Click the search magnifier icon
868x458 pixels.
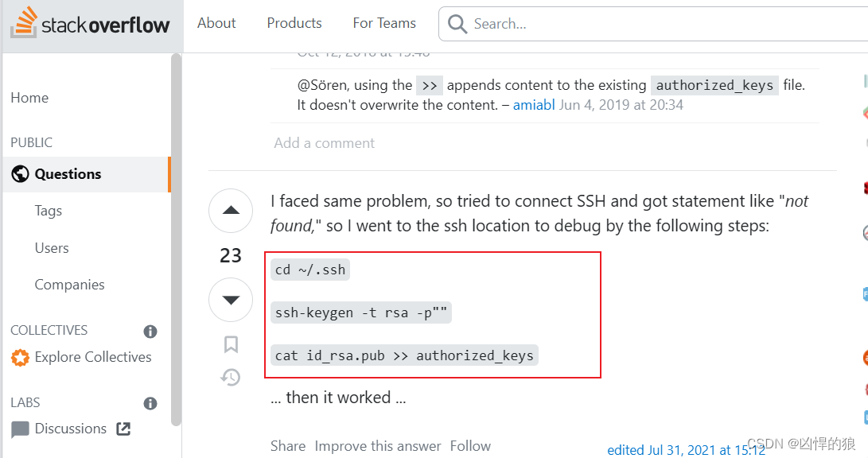[x=457, y=24]
